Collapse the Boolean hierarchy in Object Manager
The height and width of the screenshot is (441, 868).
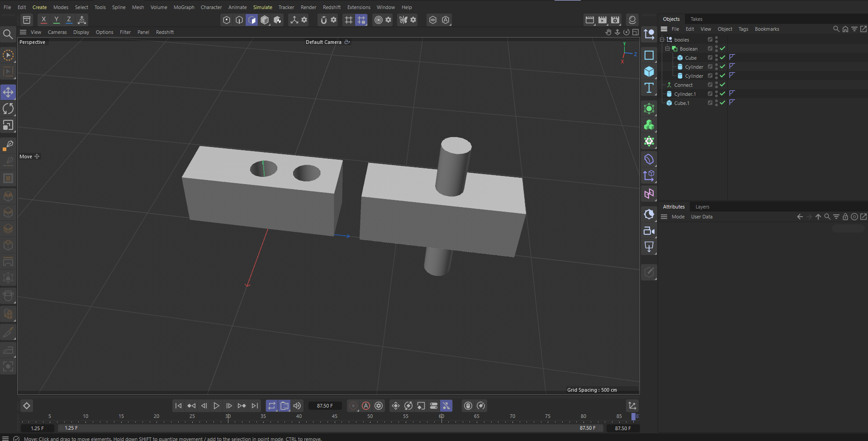[667, 48]
